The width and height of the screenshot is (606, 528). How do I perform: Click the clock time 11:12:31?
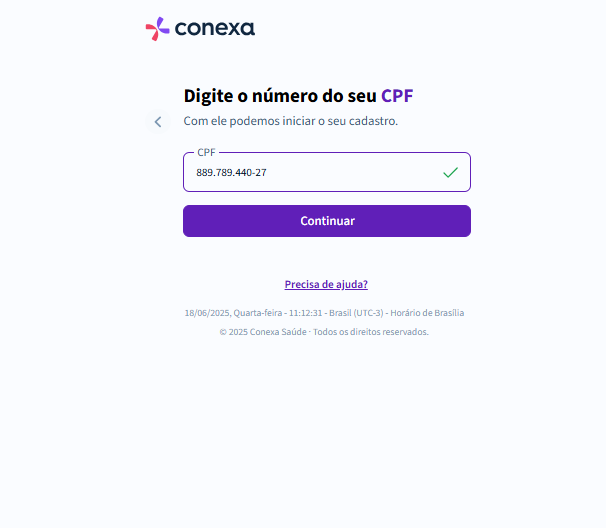[x=305, y=313]
